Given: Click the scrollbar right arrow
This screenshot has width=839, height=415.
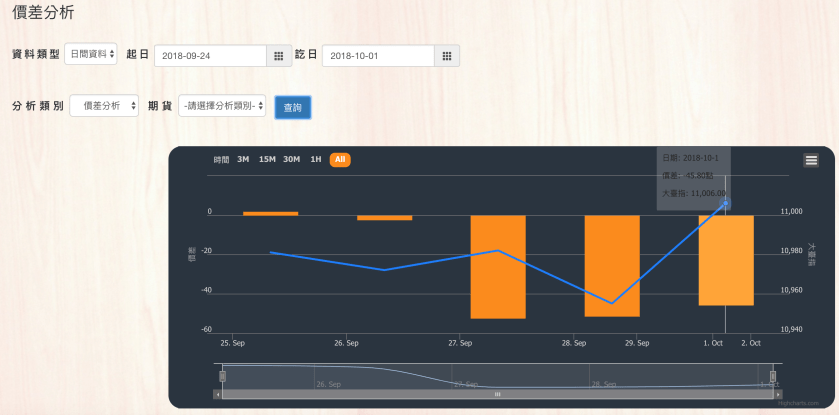Looking at the screenshot, I should 776,395.
